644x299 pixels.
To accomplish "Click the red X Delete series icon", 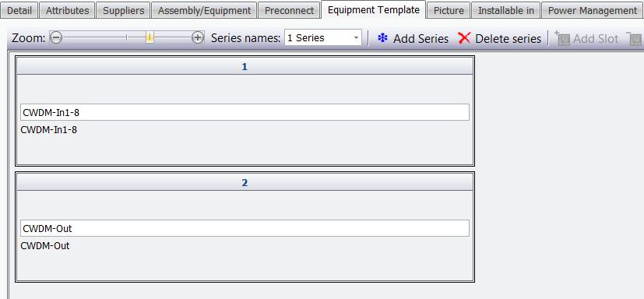I will pos(464,38).
